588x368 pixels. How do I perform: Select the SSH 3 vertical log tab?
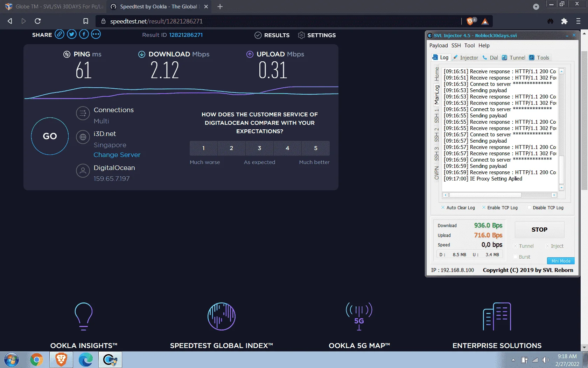pyautogui.click(x=437, y=154)
